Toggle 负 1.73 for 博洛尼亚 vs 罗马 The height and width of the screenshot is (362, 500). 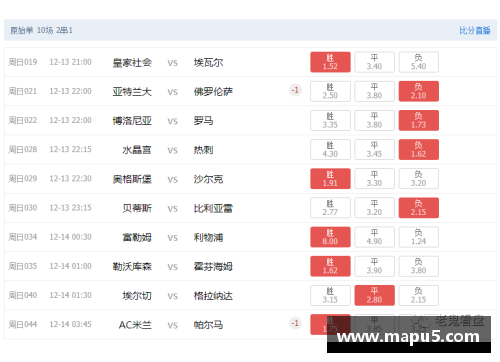tap(419, 120)
